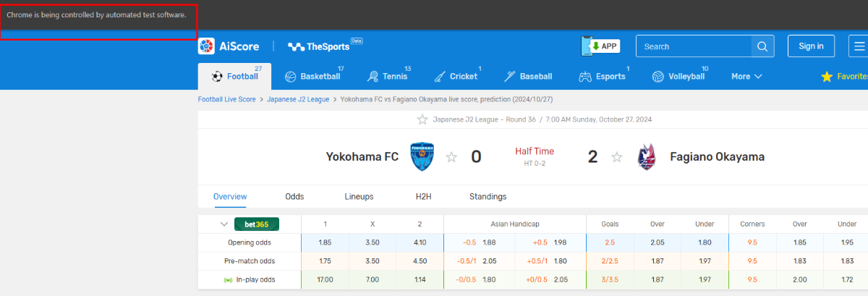Image resolution: width=868 pixels, height=296 pixels.
Task: Click the Fagiano Okayama team crest
Action: tap(647, 156)
